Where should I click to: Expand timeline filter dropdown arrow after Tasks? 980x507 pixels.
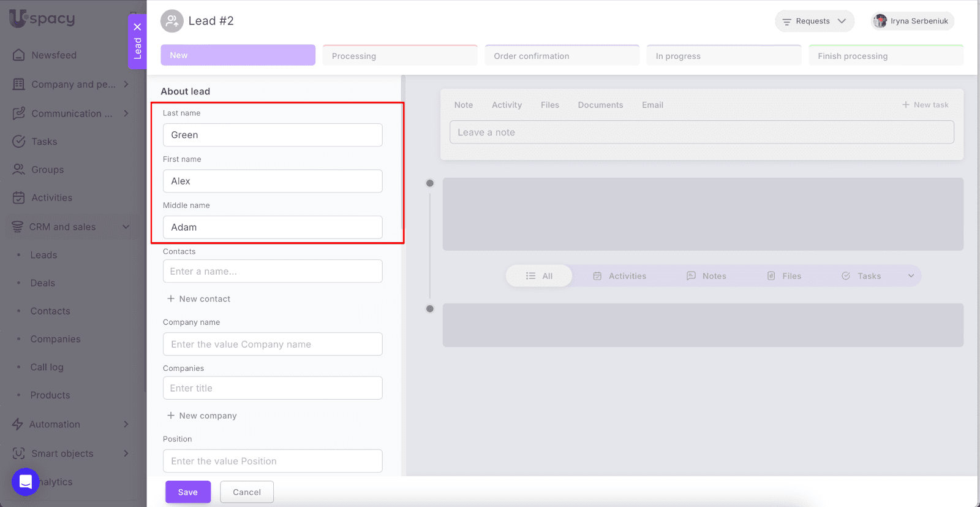[911, 276]
